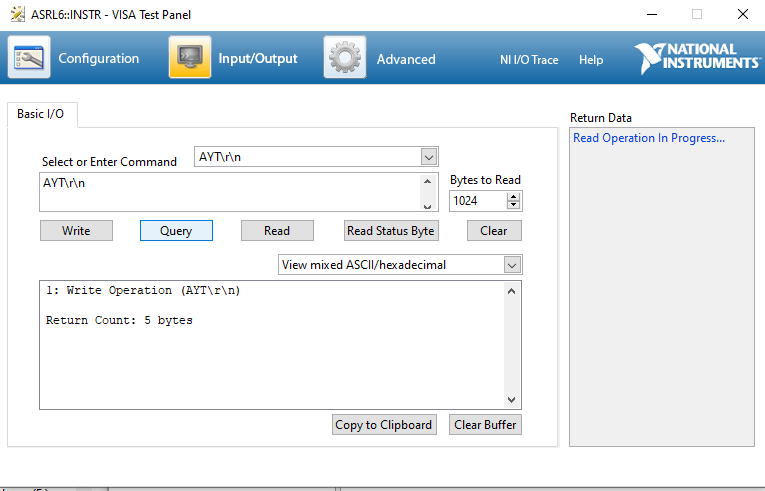The width and height of the screenshot is (765, 491).
Task: Click the Input/Output monitor icon
Action: 189,58
